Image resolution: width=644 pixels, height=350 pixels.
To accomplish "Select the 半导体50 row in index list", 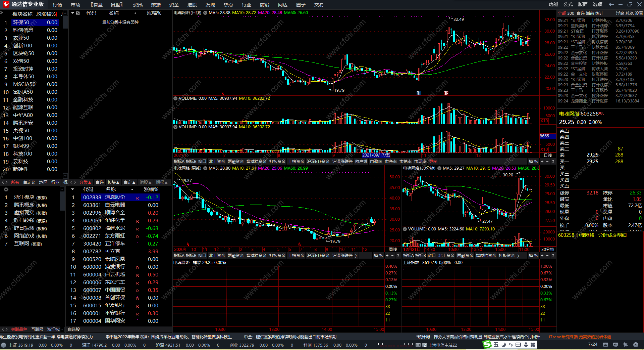I will (x=31, y=77).
